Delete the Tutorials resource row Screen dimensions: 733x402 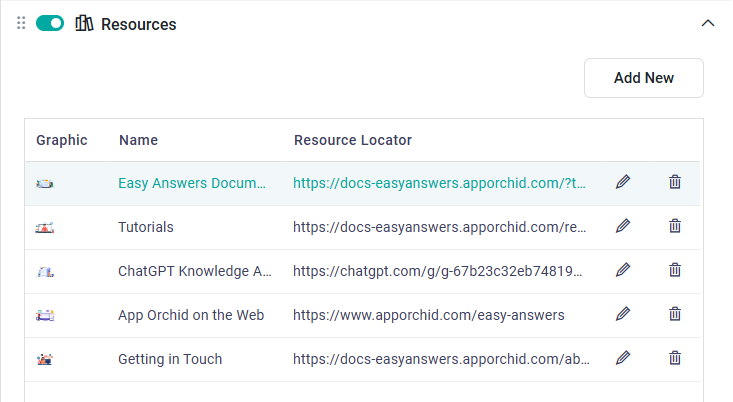[675, 226]
